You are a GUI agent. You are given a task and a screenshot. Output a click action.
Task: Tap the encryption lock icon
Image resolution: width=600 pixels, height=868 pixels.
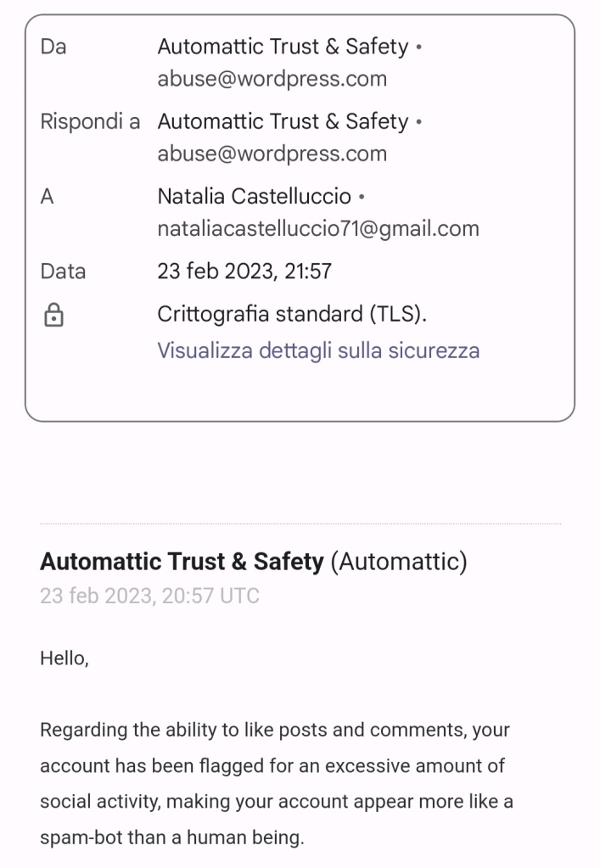pos(53,316)
